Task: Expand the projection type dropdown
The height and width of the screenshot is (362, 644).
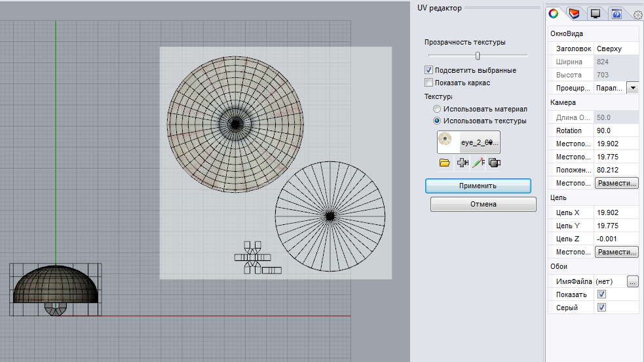Action: coord(633,88)
